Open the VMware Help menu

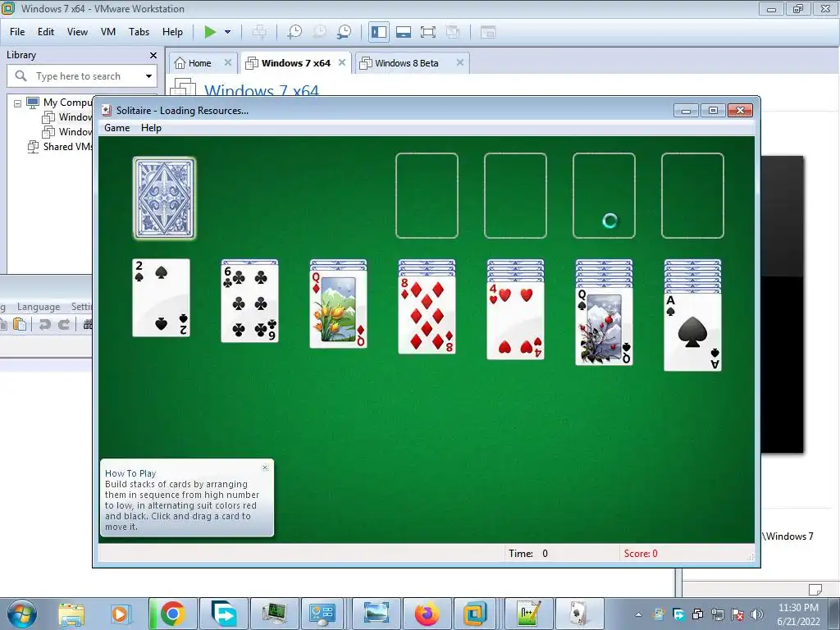coord(172,32)
